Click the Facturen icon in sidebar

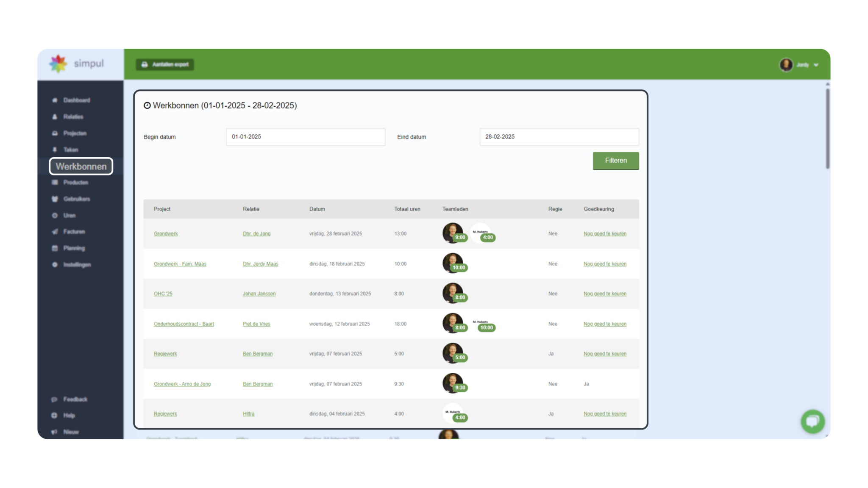(x=55, y=232)
